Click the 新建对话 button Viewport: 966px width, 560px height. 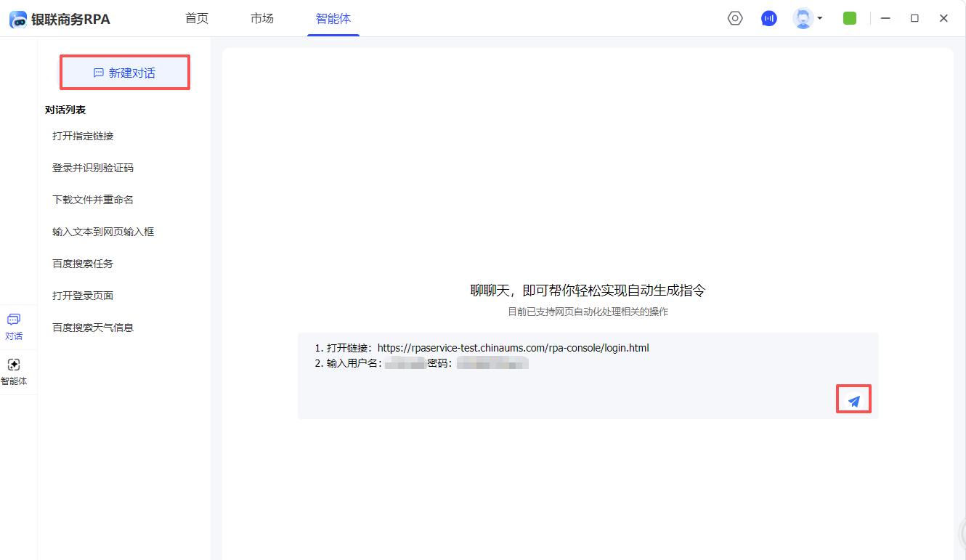(124, 73)
